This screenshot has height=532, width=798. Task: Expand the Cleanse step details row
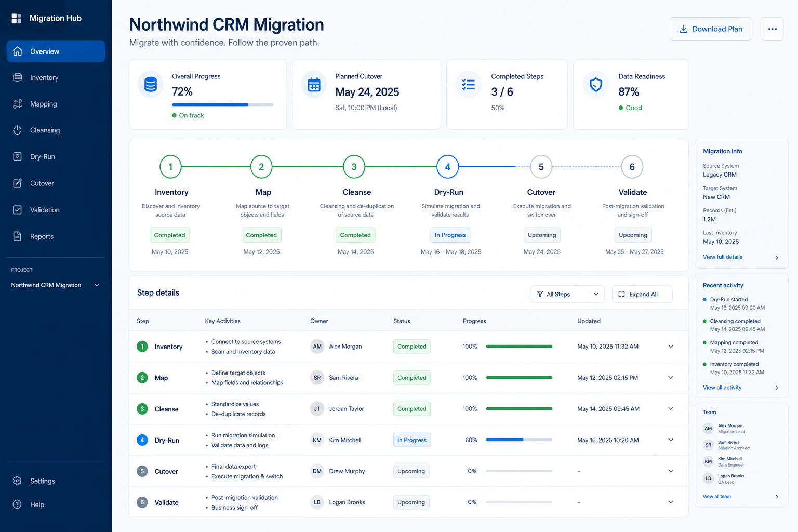[x=671, y=409]
